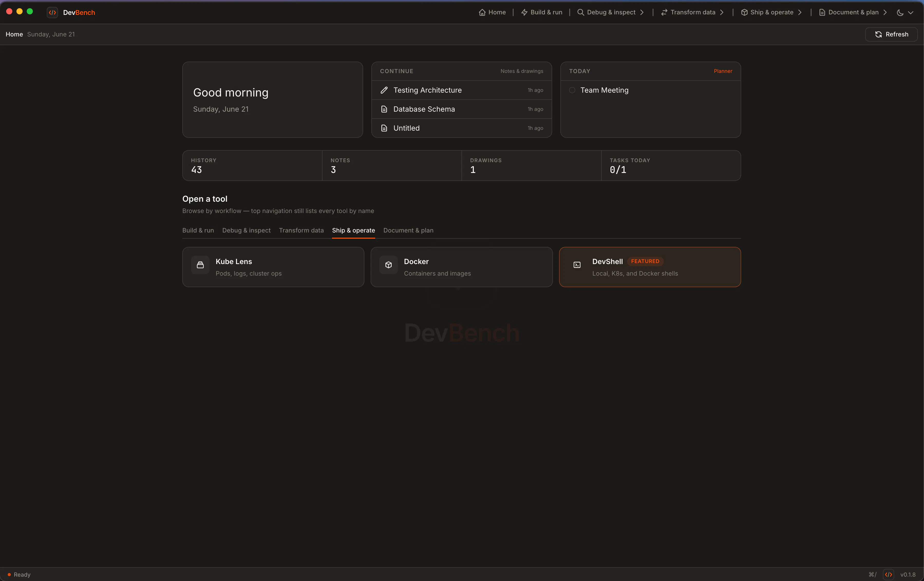Click the Drawings stat showing 1

pyautogui.click(x=531, y=165)
